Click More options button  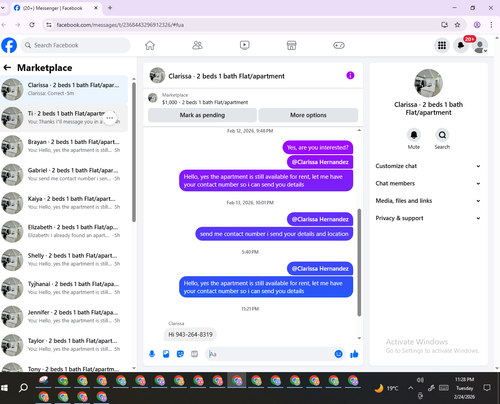point(308,115)
